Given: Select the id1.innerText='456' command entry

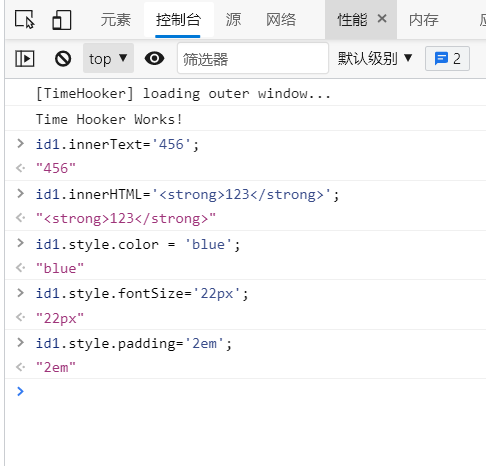Looking at the screenshot, I should (117, 145).
